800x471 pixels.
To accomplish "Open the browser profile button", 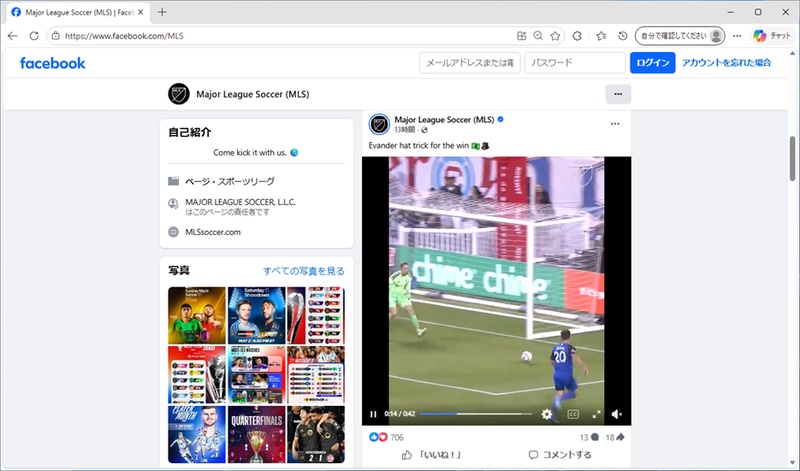I will (680, 36).
